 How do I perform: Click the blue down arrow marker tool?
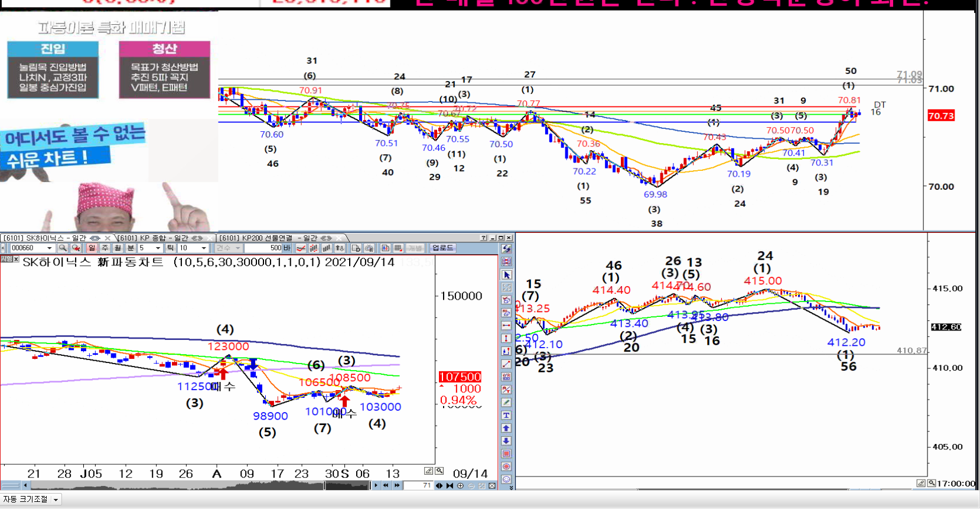[506, 441]
